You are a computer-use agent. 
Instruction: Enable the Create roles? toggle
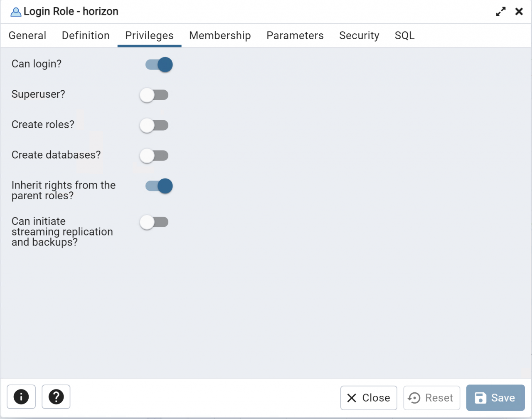pos(154,125)
